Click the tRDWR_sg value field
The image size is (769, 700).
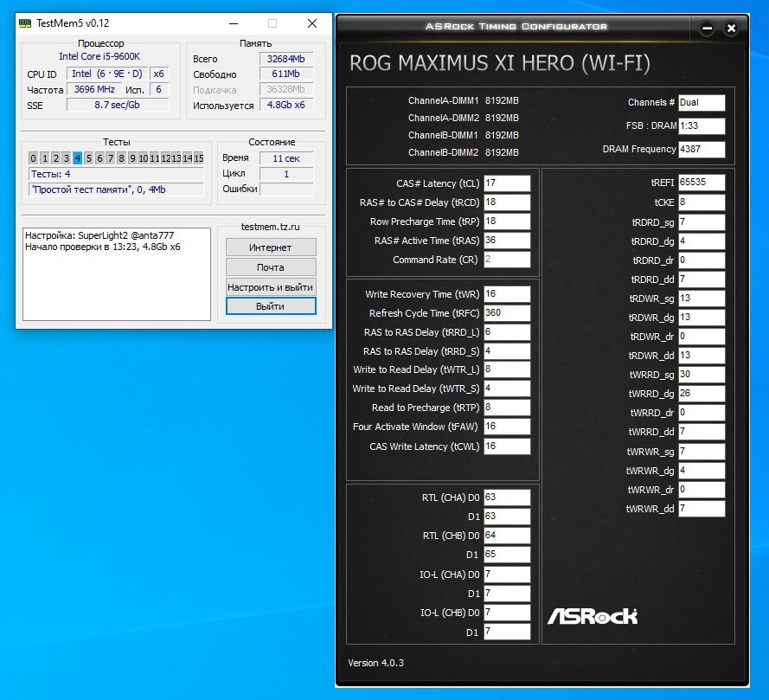702,299
